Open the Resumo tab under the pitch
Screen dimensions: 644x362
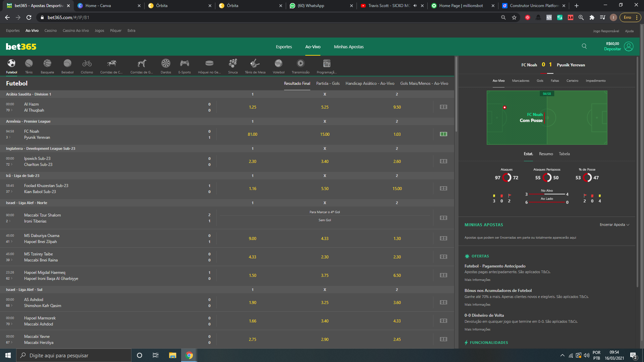click(546, 154)
